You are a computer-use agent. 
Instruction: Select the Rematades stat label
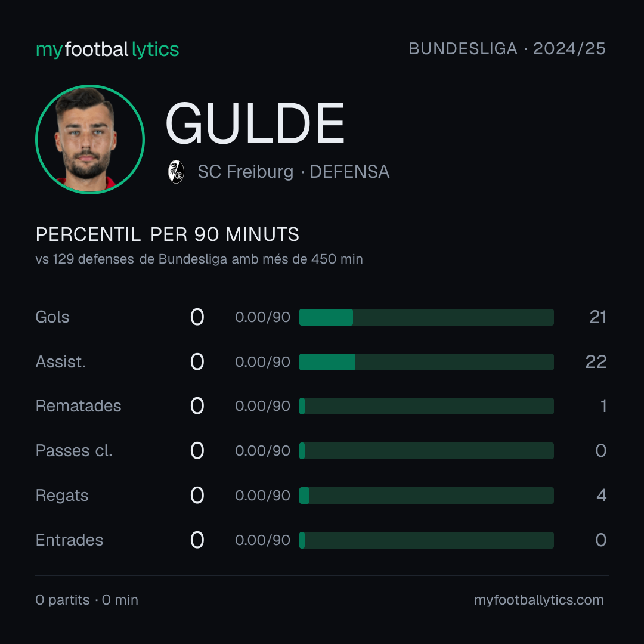click(x=79, y=406)
